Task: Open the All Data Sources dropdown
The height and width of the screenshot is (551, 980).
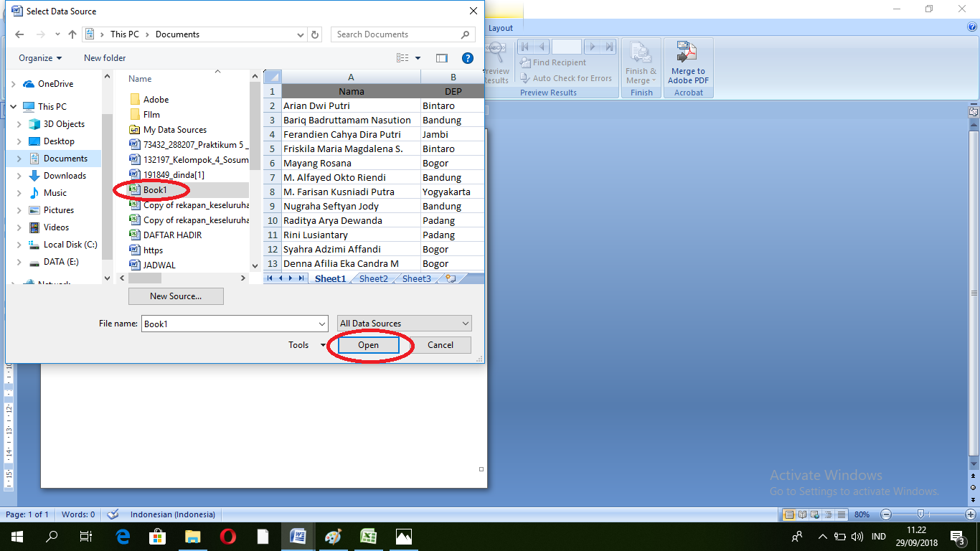Action: [x=404, y=324]
